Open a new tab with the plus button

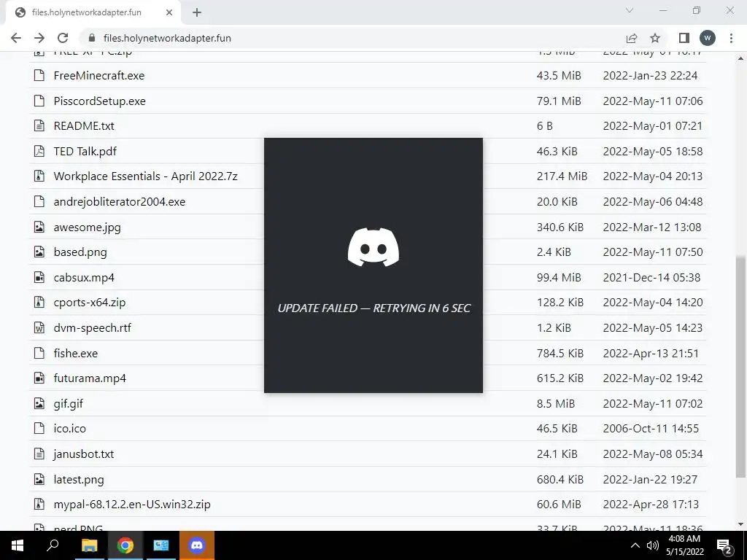[197, 12]
